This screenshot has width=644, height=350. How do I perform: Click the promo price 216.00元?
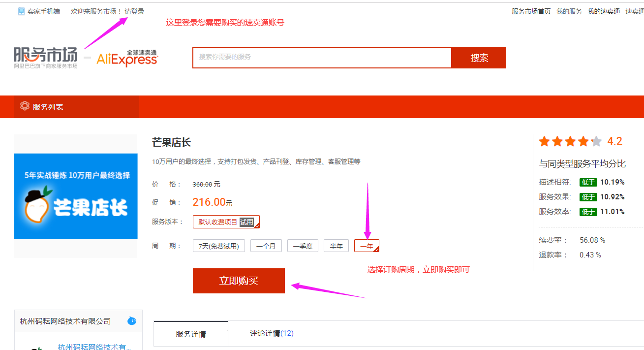213,202
